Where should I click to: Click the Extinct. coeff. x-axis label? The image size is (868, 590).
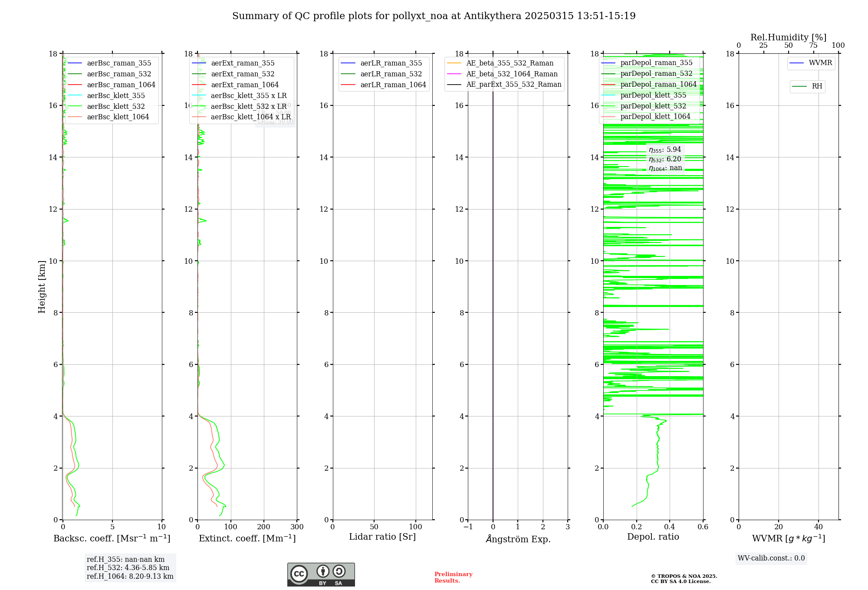pyautogui.click(x=247, y=538)
